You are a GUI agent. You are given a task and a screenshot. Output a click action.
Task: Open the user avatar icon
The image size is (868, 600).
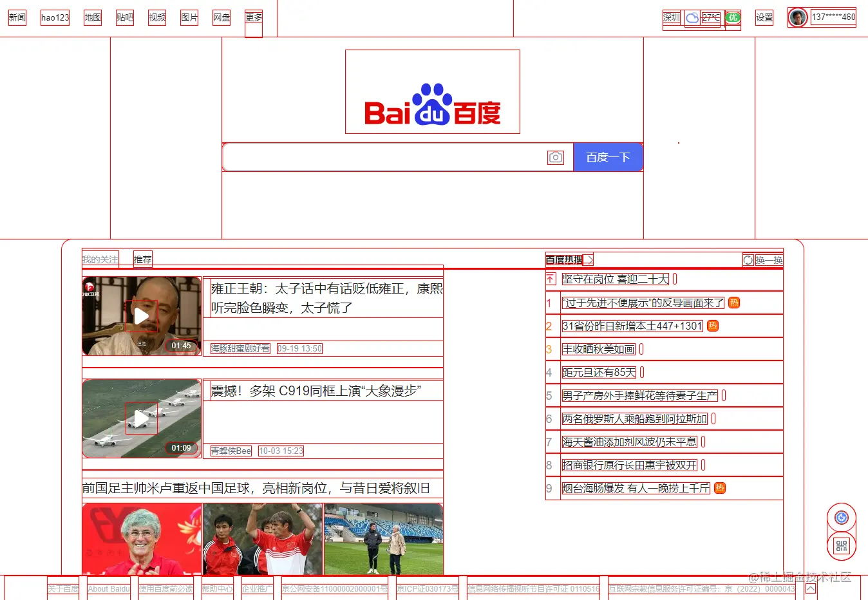(798, 17)
